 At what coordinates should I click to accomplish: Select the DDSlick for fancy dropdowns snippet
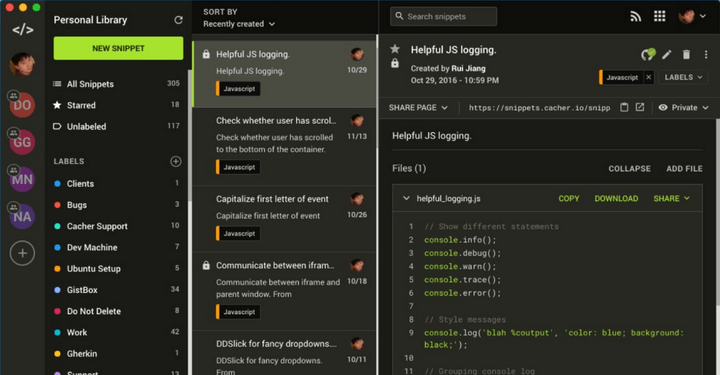[284, 353]
